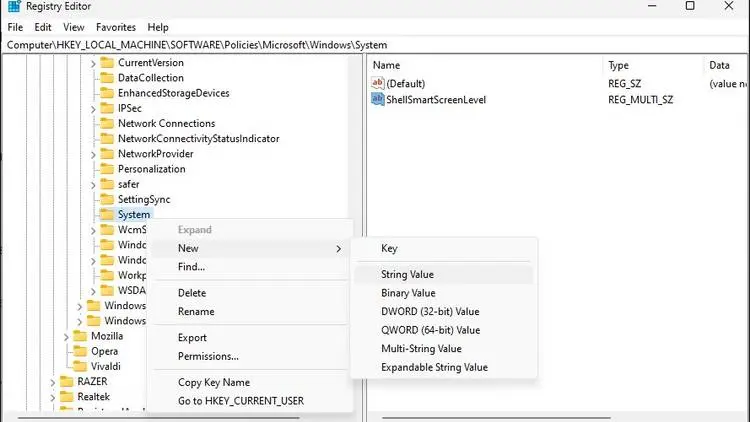
Task: Click the Type column header
Action: point(618,65)
